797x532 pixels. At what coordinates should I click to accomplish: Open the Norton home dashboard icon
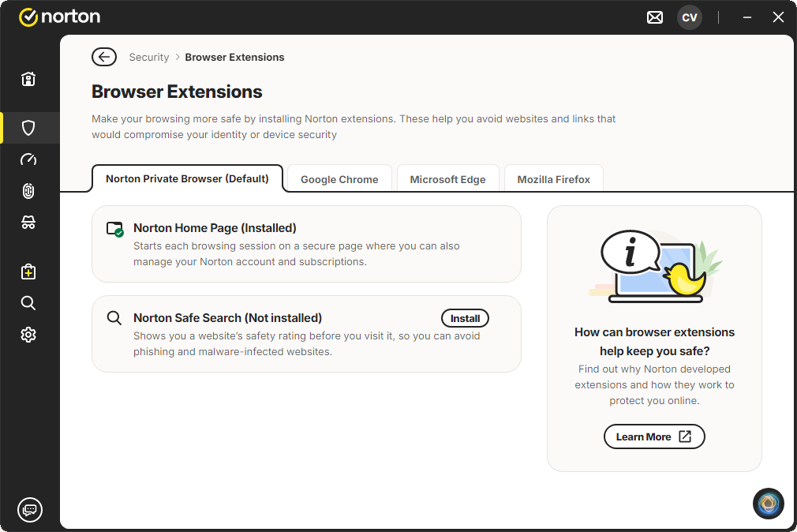[28, 79]
